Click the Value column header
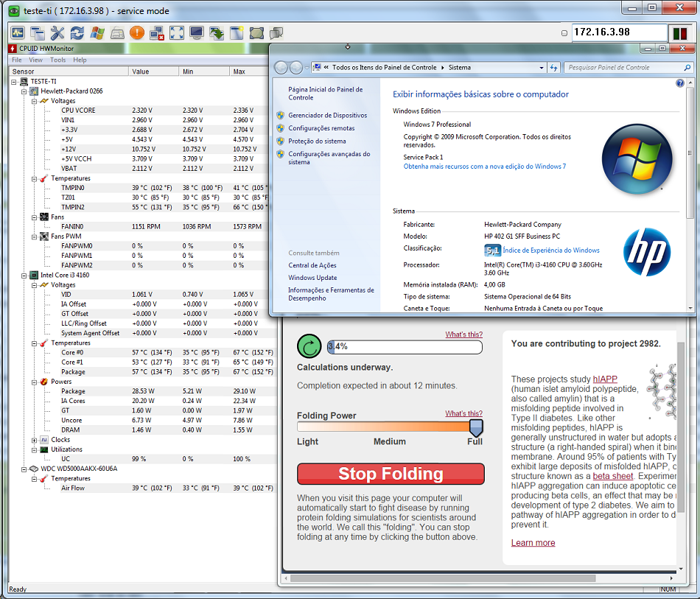This screenshot has height=599, width=700. [x=153, y=71]
